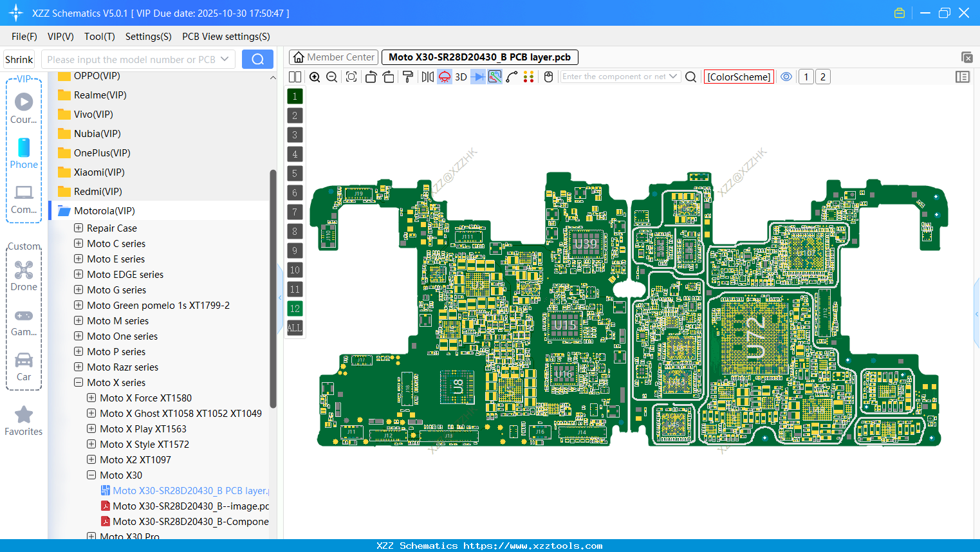Viewport: 980px width, 552px height.
Task: Mirror-flip the PCB board
Action: click(428, 77)
